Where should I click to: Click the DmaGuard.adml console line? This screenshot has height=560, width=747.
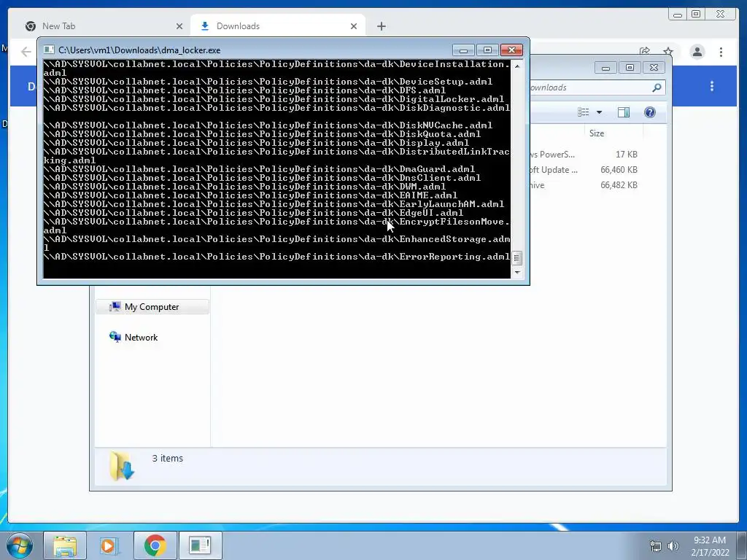coord(259,169)
